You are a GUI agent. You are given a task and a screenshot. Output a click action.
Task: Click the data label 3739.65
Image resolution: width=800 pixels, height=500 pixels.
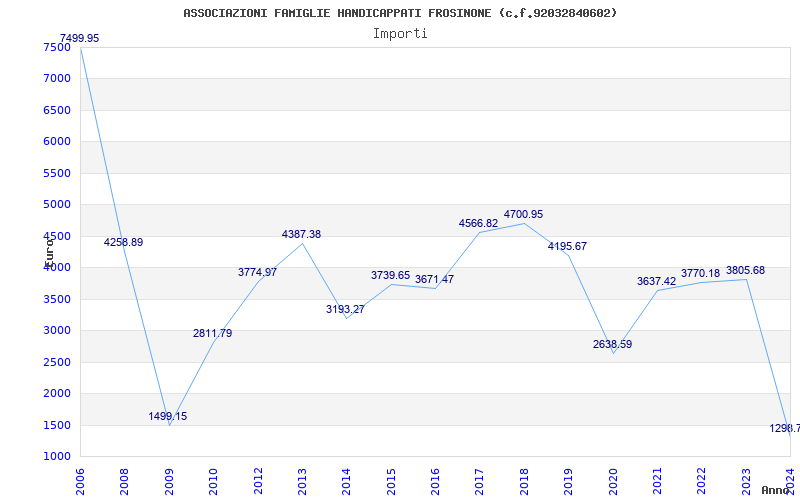tap(390, 276)
